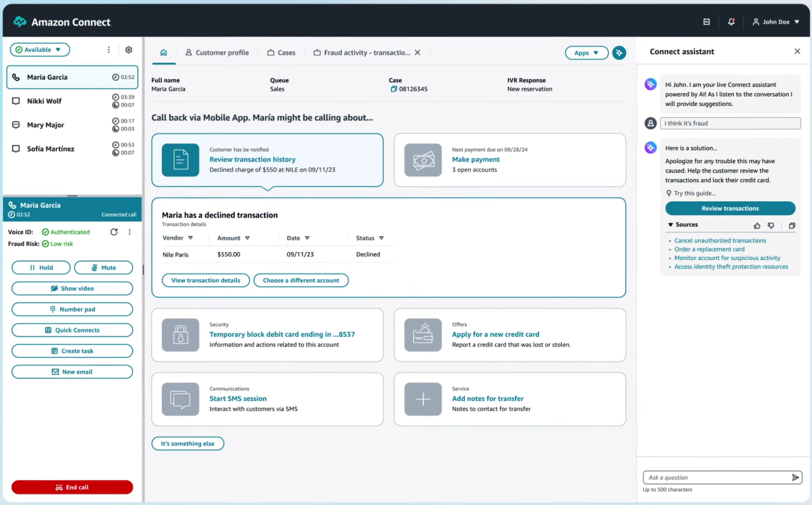Give thumbs up to the suggestion

757,226
